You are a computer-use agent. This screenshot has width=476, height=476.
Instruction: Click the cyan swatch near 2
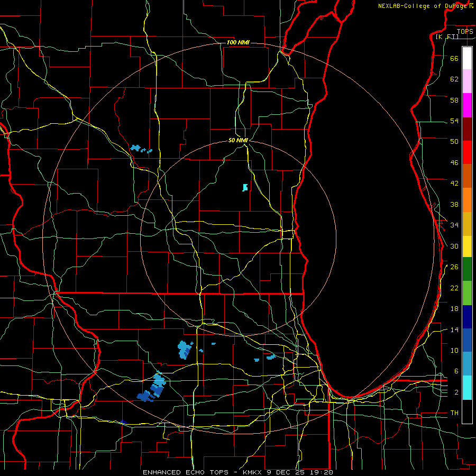[467, 388]
